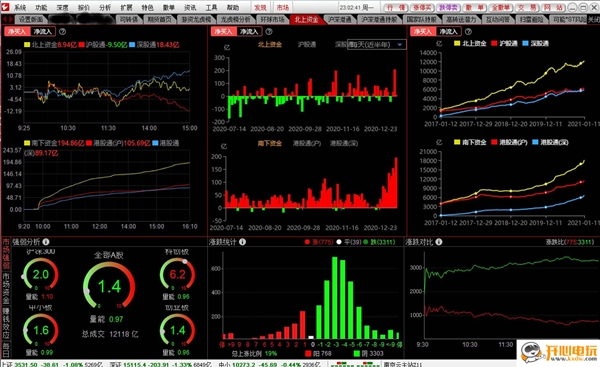Viewport: 600px width, 367px height.
Task: Switch to the 龙虎榜分析 tab
Action: click(235, 19)
